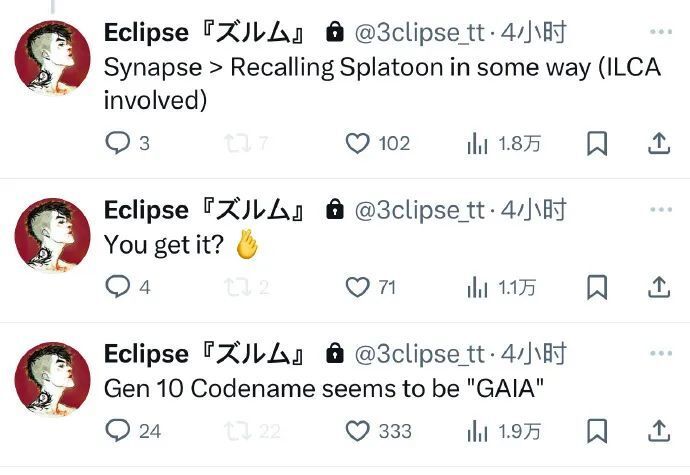
Task: Open more options on the GAIA tweet
Action: pyautogui.click(x=661, y=354)
